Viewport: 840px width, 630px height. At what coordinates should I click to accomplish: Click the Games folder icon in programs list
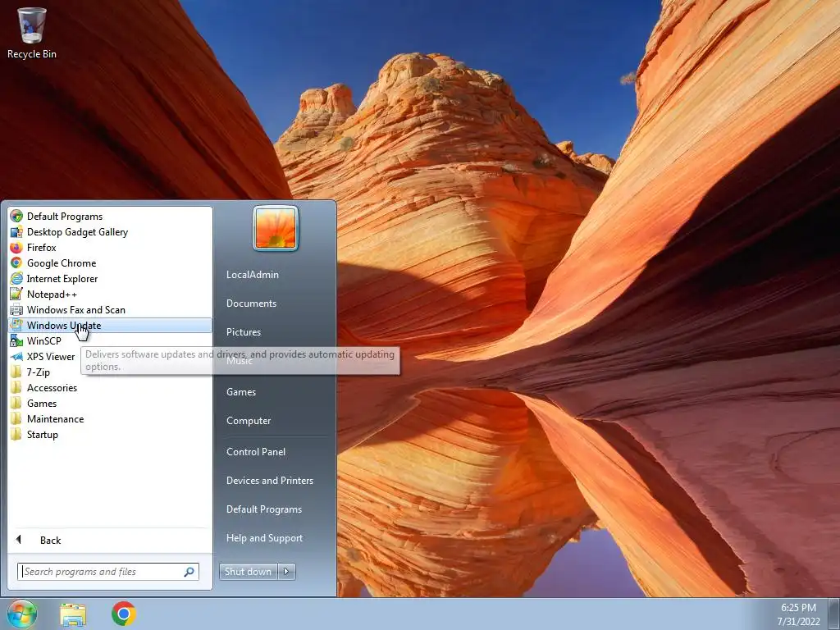pos(16,404)
